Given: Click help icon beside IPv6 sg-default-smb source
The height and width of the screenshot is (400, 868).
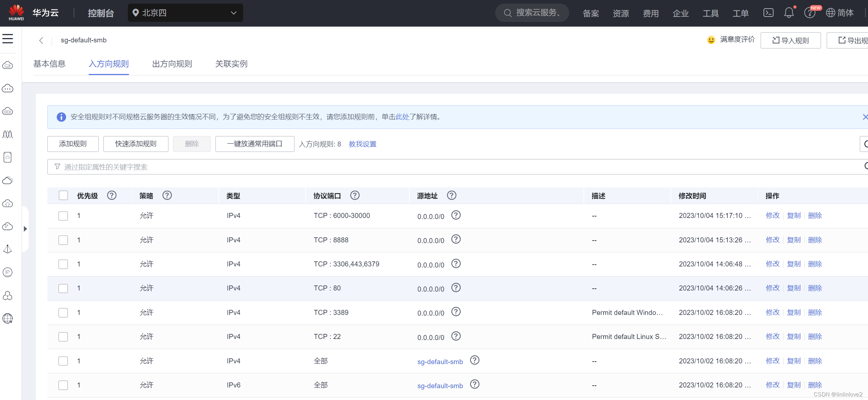Looking at the screenshot, I should pyautogui.click(x=475, y=384).
